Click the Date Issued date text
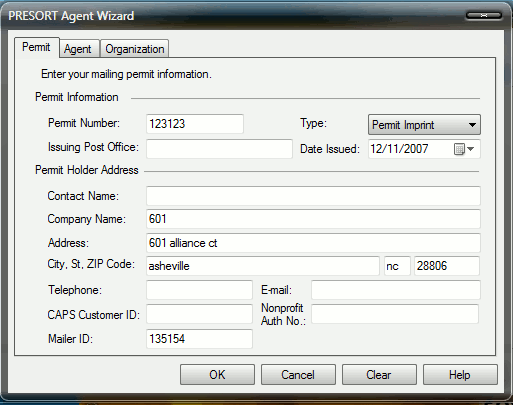Viewport: 513px width, 405px height. point(399,149)
